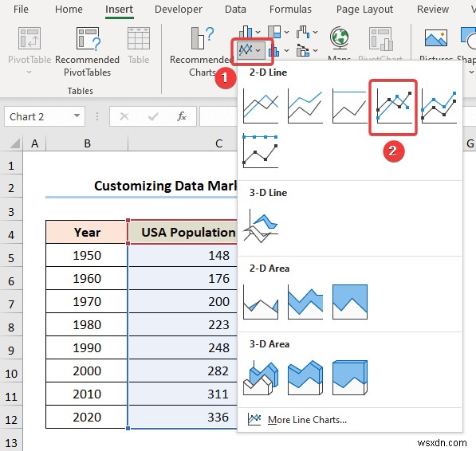Click the Recommended Charts button
This screenshot has width=476, height=451.
[x=201, y=52]
